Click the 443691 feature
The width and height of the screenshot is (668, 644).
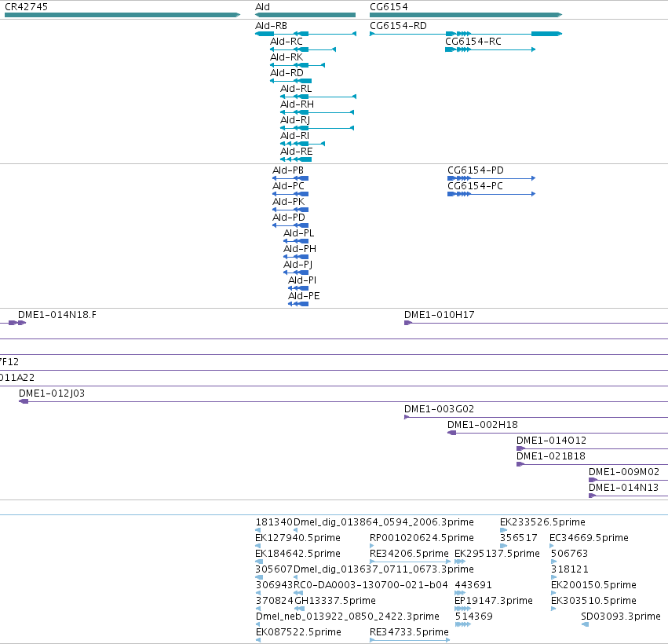pyautogui.click(x=460, y=593)
